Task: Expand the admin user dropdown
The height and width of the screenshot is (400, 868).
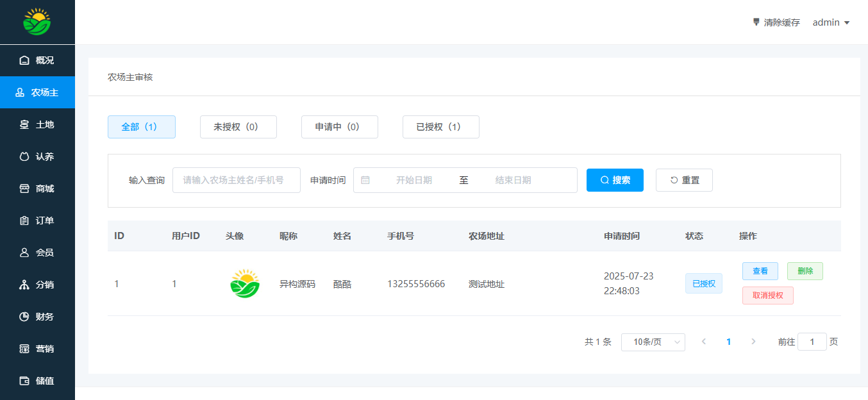Action: 831,22
